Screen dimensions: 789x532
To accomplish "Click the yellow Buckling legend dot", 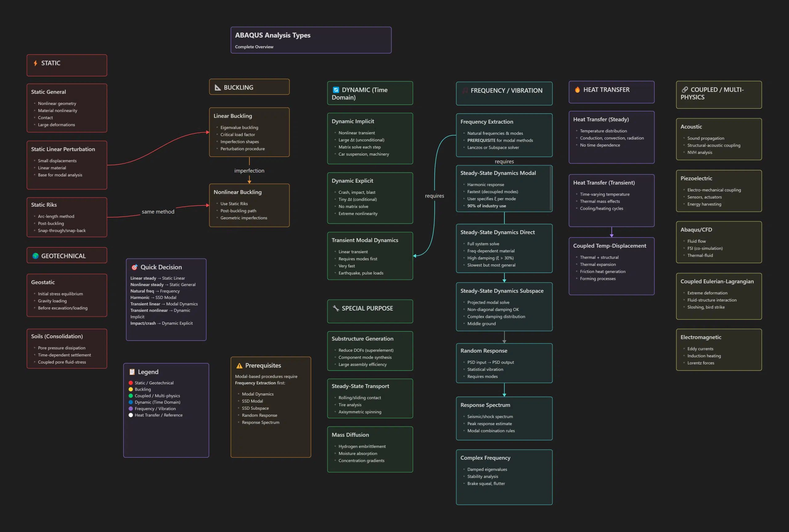I will tap(131, 389).
